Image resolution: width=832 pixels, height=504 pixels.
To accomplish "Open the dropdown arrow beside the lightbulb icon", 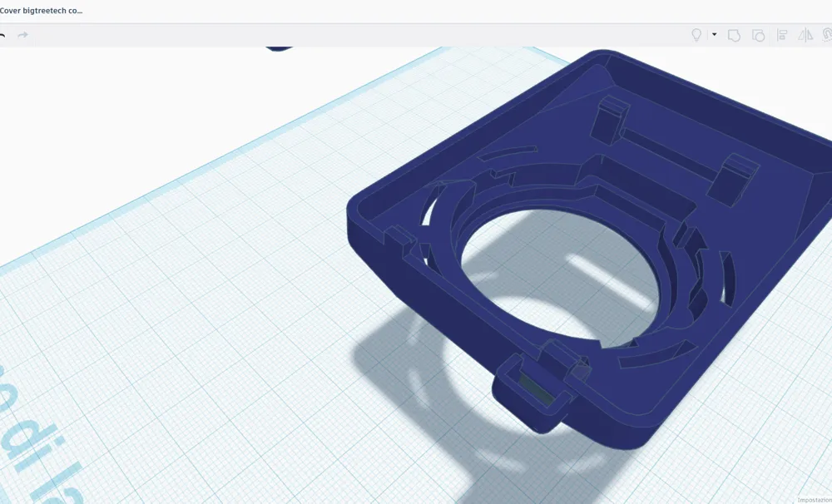I will pyautogui.click(x=714, y=35).
